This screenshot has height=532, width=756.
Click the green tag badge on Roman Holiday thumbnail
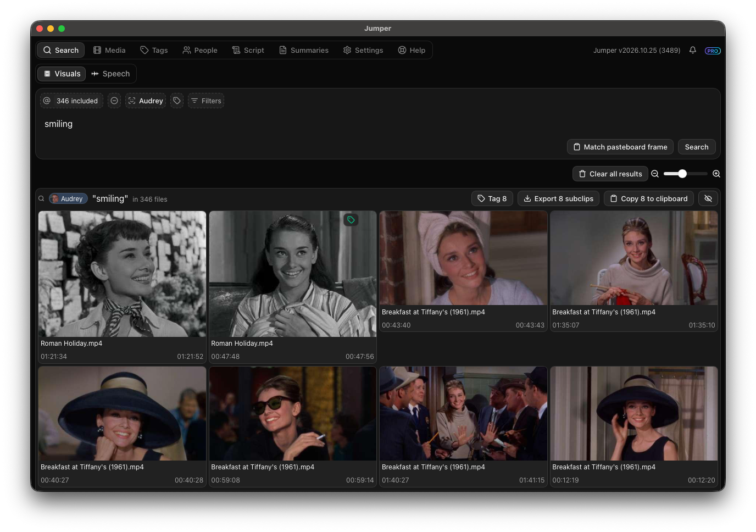click(351, 220)
